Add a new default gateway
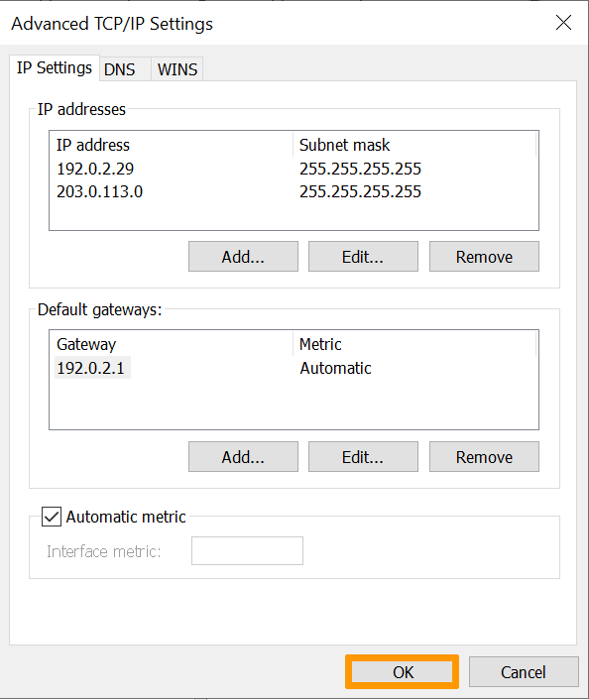 pyautogui.click(x=243, y=457)
